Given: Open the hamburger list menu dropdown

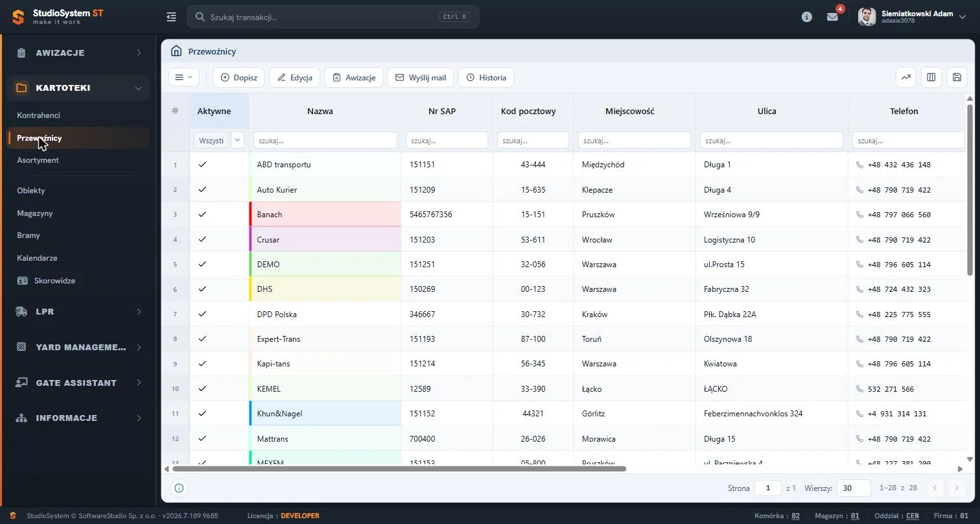Looking at the screenshot, I should point(184,77).
